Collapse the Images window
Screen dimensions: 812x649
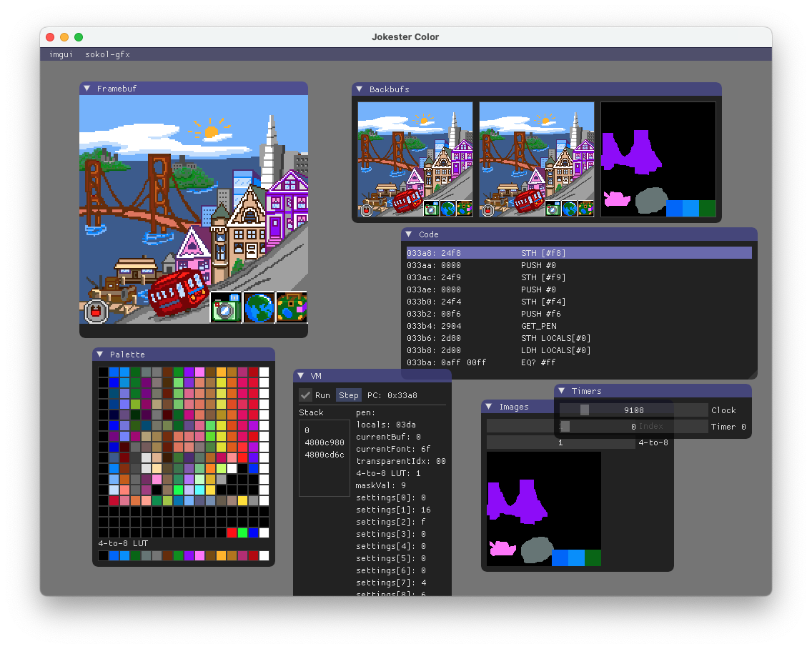489,407
